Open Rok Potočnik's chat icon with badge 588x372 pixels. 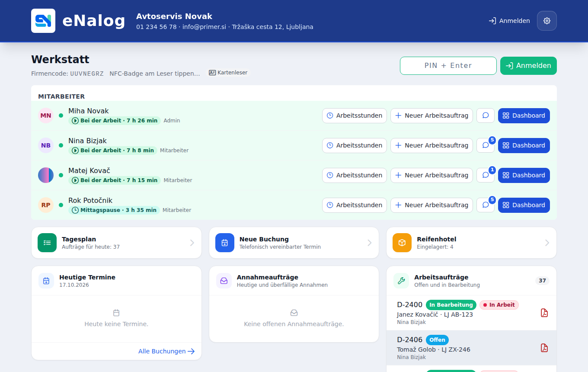tap(486, 205)
